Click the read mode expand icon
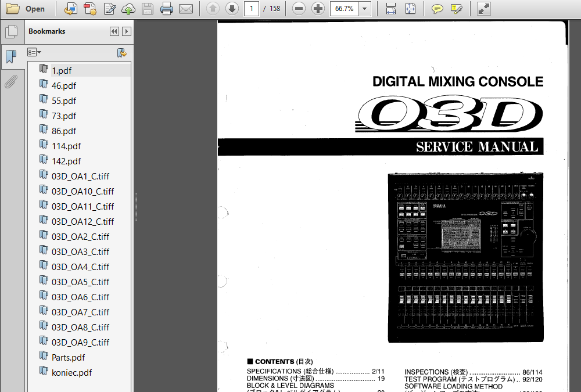 tap(483, 9)
